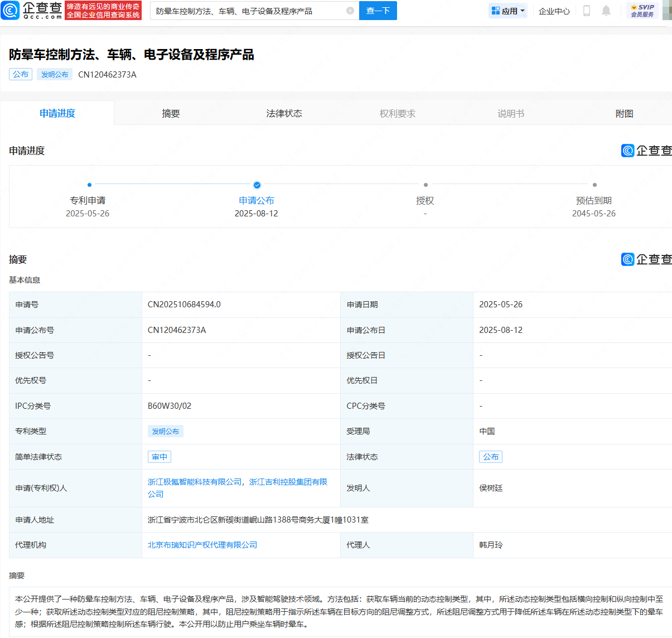
Task: Click the 专利申请 timeline dot
Action: click(89, 185)
